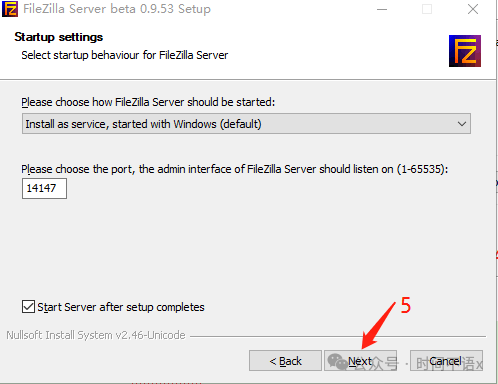This screenshot has height=384, width=498.
Task: Click the 'FileZilla Server beta 0.9.53 Setup' title text
Action: click(117, 9)
